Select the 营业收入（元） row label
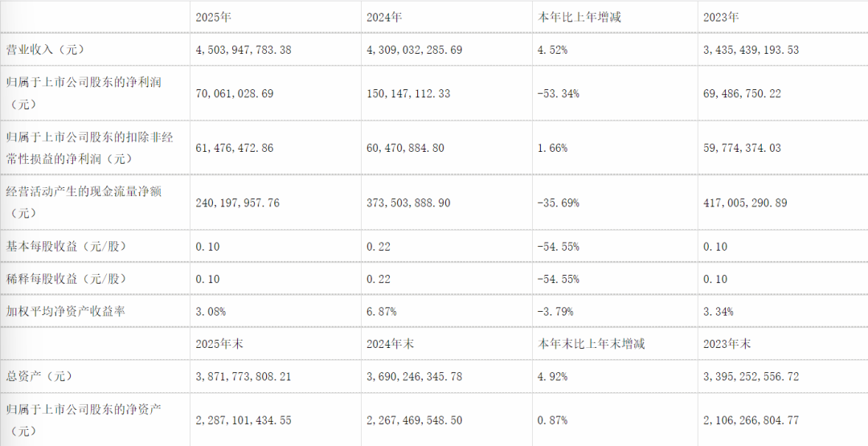This screenshot has height=446, width=868. (x=45, y=50)
